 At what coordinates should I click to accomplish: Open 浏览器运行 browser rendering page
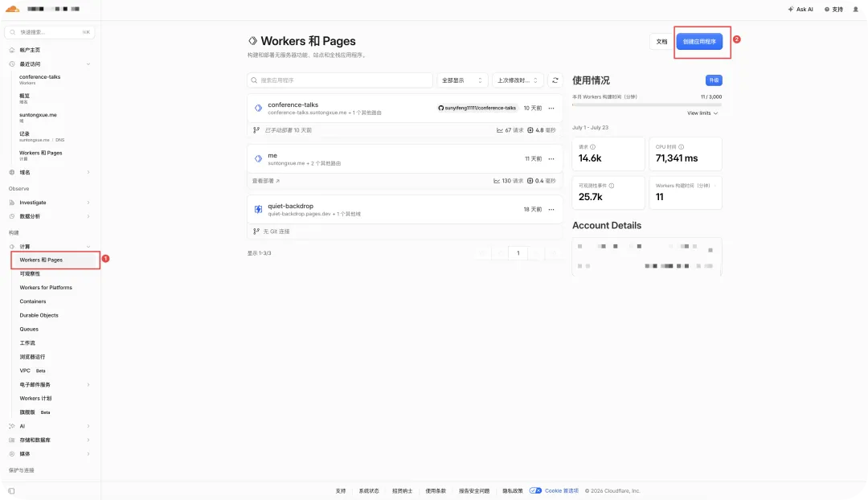[32, 357]
